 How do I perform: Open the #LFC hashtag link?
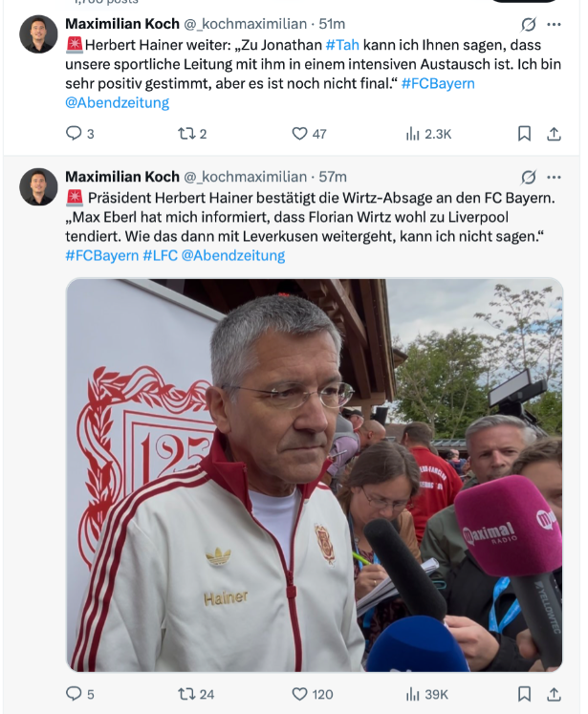160,255
